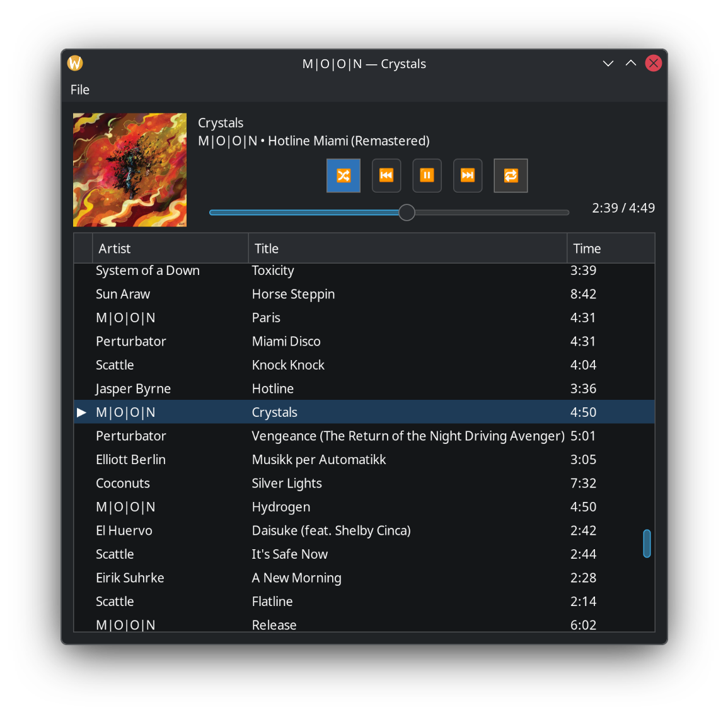Select the It's Safe Now track
This screenshot has height=717, width=728.
pyautogui.click(x=364, y=554)
